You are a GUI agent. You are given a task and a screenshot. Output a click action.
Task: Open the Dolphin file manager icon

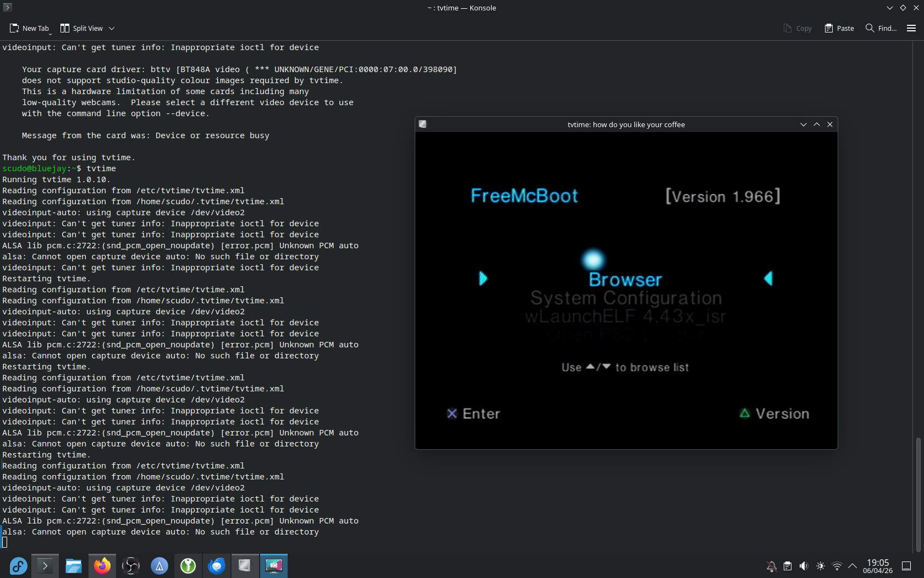coord(74,566)
